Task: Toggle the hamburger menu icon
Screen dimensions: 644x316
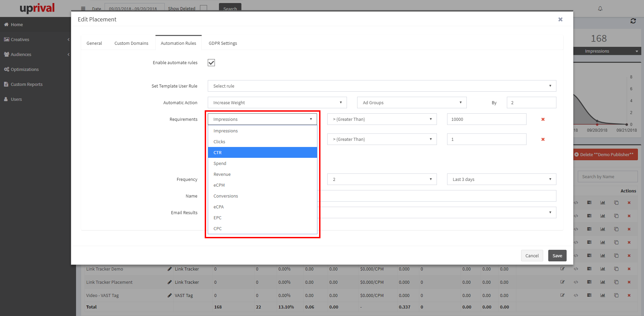Action: click(83, 9)
